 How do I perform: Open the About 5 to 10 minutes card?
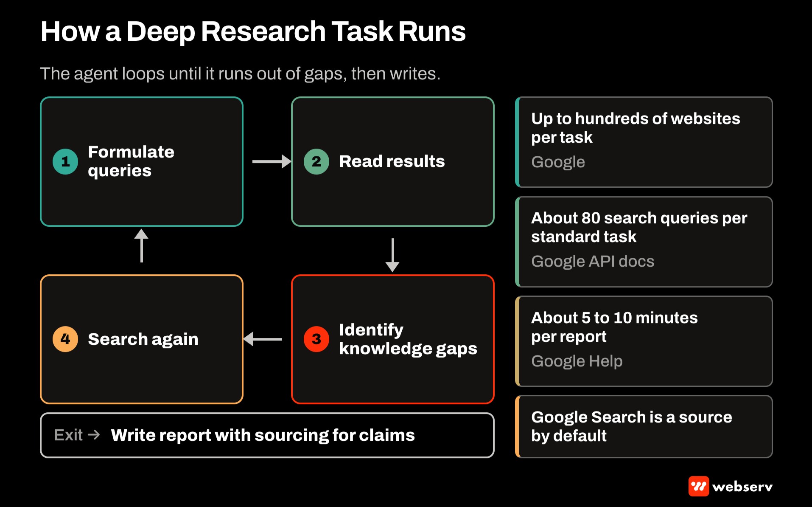point(644,341)
